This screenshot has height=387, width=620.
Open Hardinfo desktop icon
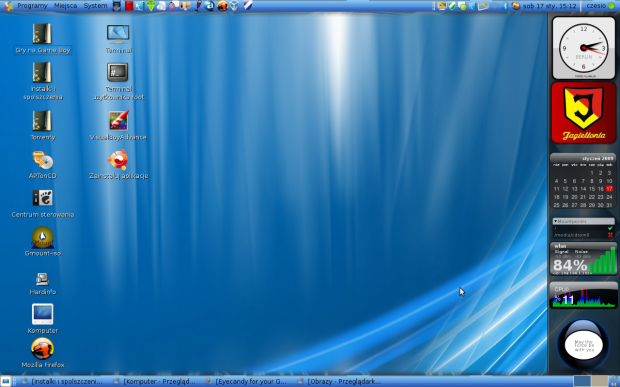point(42,283)
